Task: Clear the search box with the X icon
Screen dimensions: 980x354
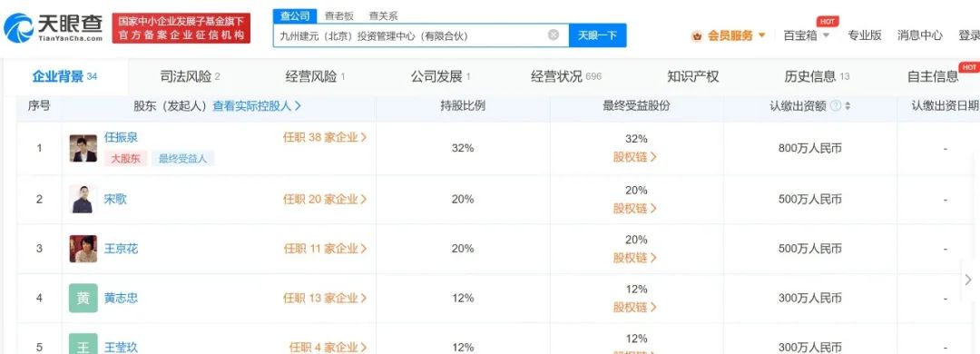Action: coord(554,35)
